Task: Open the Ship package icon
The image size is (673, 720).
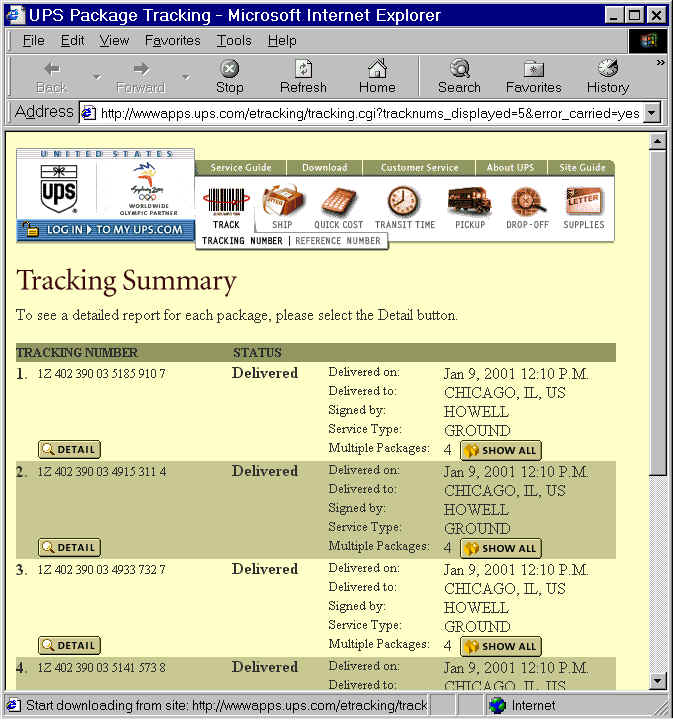Action: pyautogui.click(x=282, y=201)
